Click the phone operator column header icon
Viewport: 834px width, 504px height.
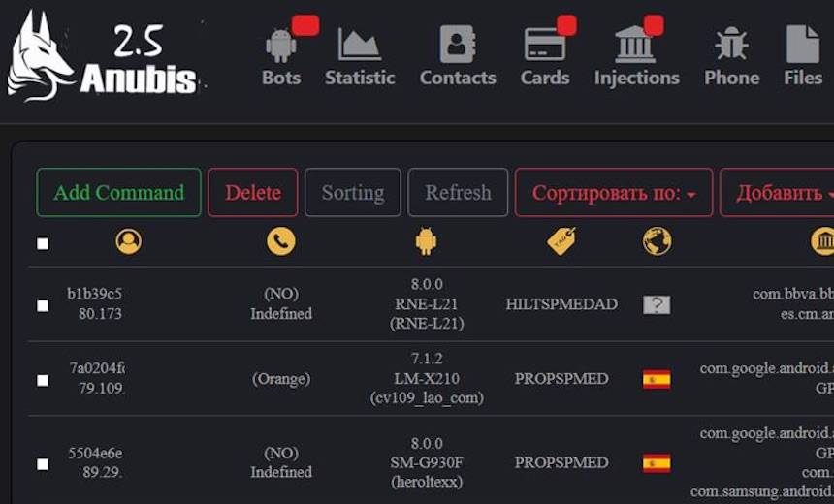(281, 242)
